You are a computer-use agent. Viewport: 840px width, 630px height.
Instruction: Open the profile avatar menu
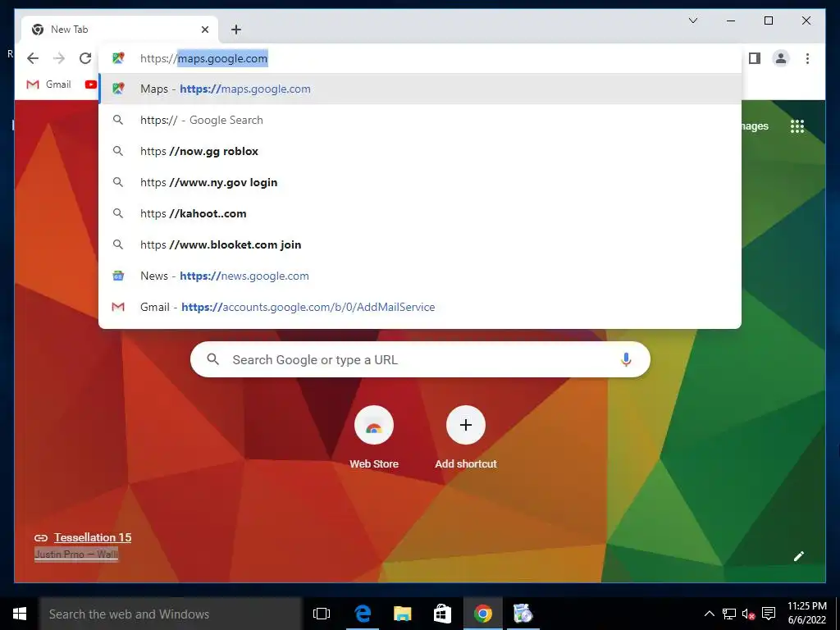pos(781,58)
